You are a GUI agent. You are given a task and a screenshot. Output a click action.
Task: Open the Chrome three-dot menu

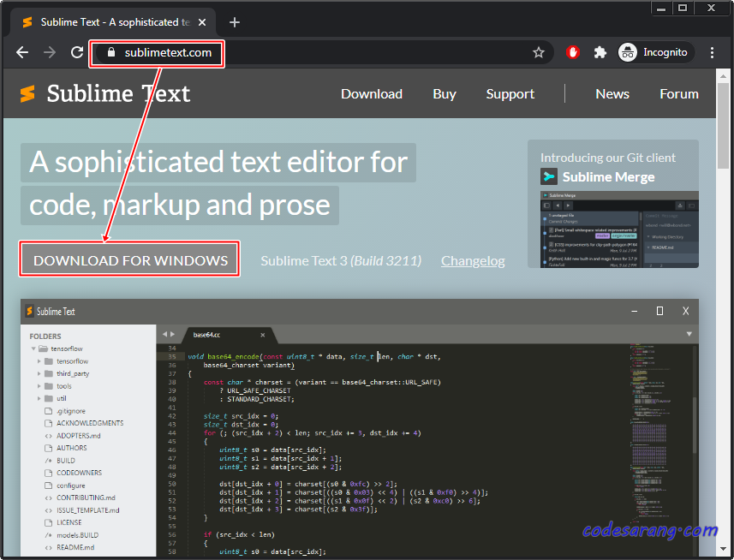click(x=712, y=52)
